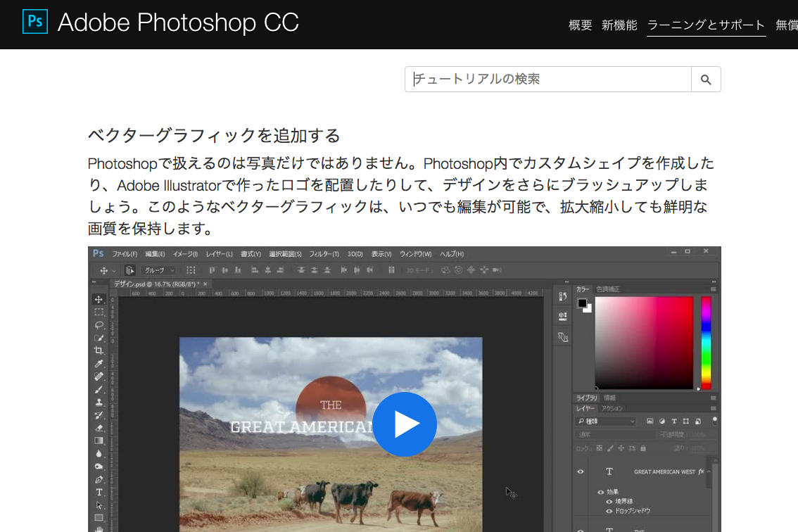This screenshot has height=532, width=798.
Task: Select the Path Selection tool
Action: tap(99, 505)
